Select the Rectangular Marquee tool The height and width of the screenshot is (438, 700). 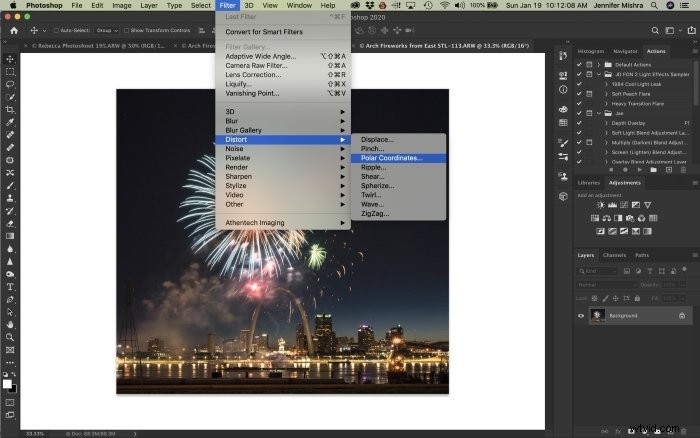pos(10,71)
